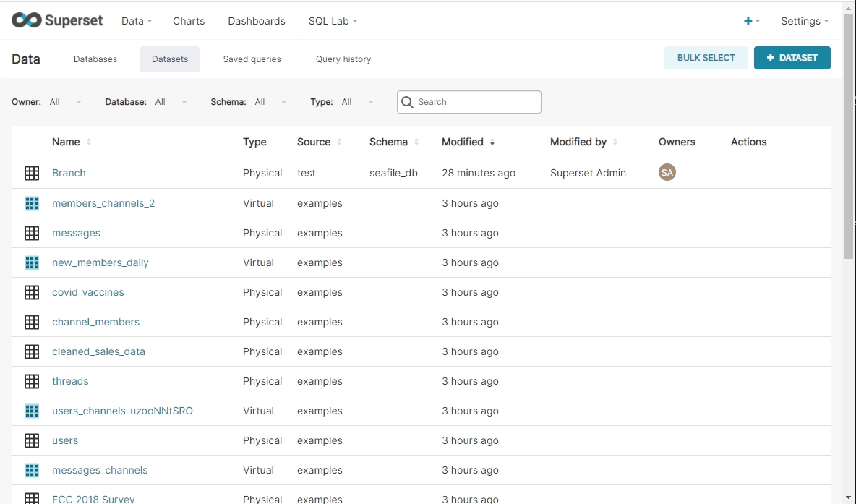The image size is (856, 504).
Task: Switch to the Saved queries tab
Action: [252, 59]
